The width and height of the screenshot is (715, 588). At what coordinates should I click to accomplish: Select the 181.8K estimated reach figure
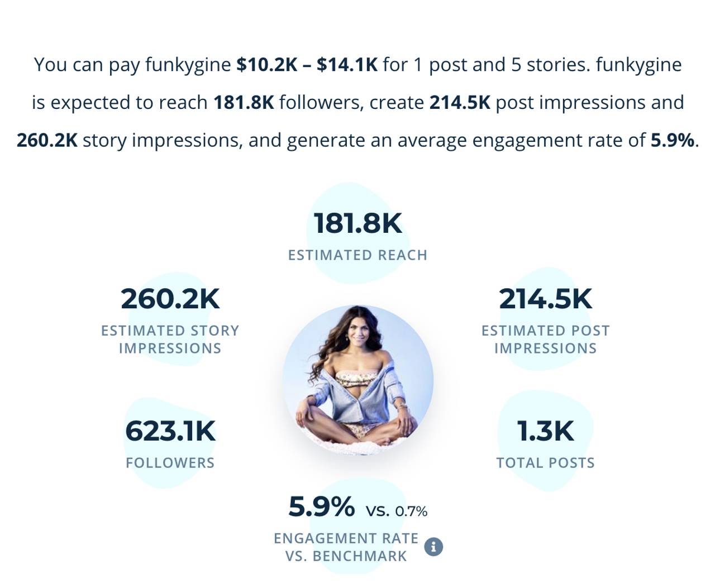(x=357, y=223)
